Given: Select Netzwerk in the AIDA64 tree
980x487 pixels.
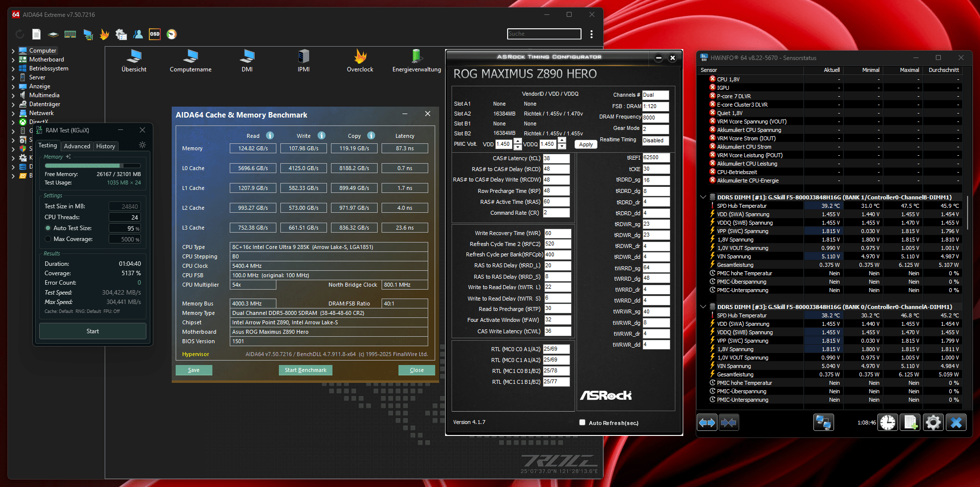Looking at the screenshot, I should point(41,113).
